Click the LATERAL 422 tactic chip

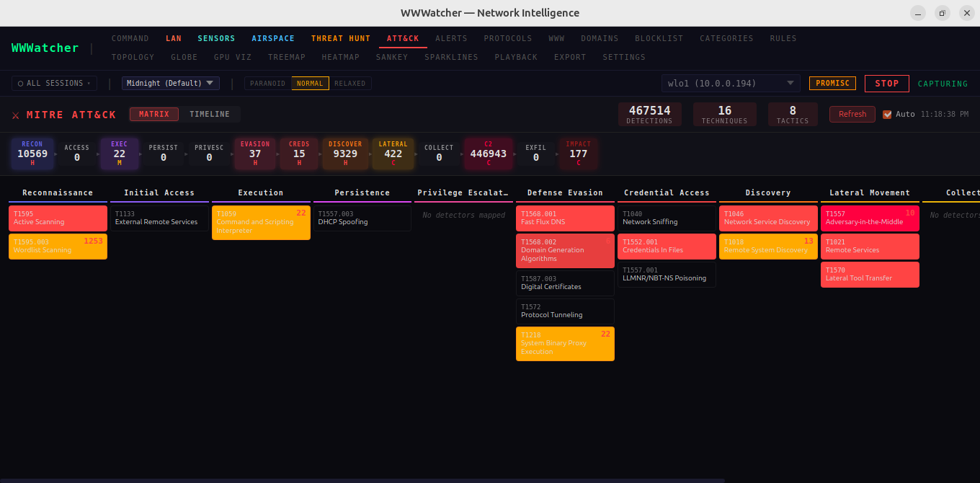click(x=393, y=154)
